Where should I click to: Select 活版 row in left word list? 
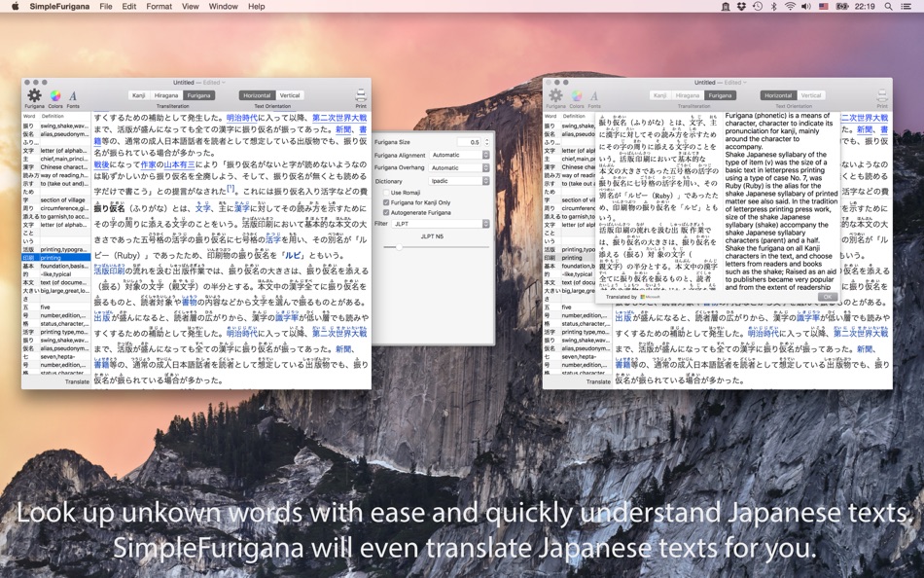point(56,249)
